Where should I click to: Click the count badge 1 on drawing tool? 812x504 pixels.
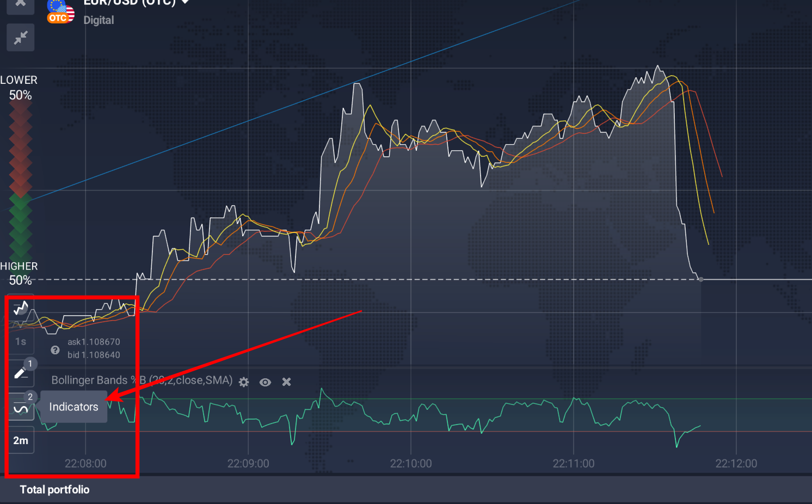[30, 364]
